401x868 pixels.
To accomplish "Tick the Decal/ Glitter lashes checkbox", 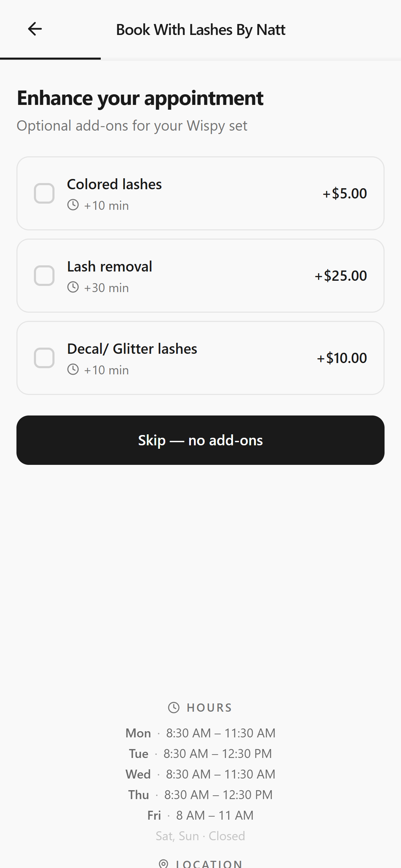I will click(x=44, y=358).
